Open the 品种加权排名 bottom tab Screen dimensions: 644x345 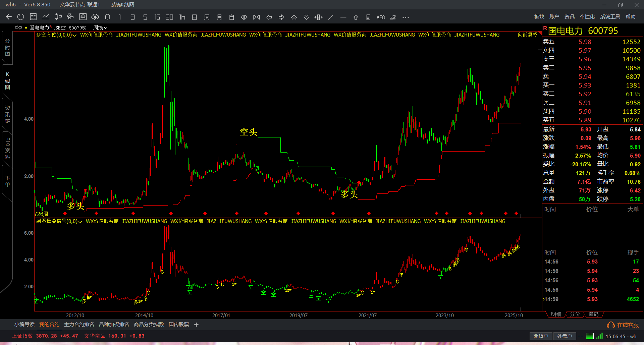pyautogui.click(x=114, y=325)
